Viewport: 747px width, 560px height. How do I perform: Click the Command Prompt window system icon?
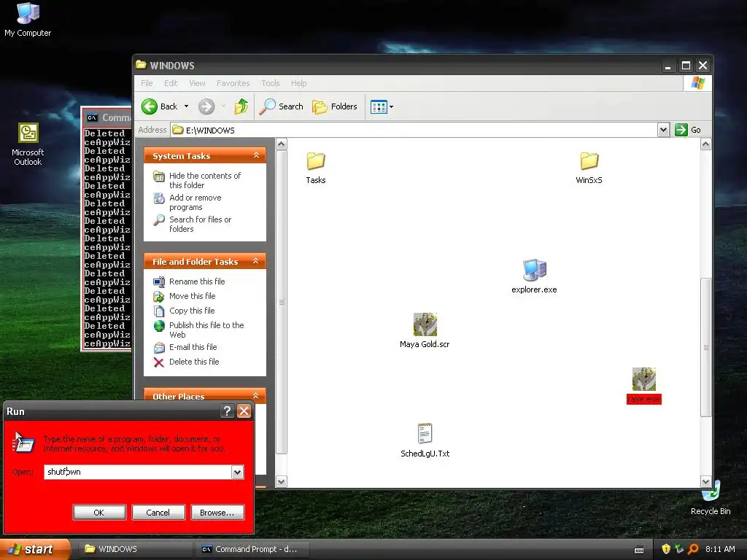92,117
